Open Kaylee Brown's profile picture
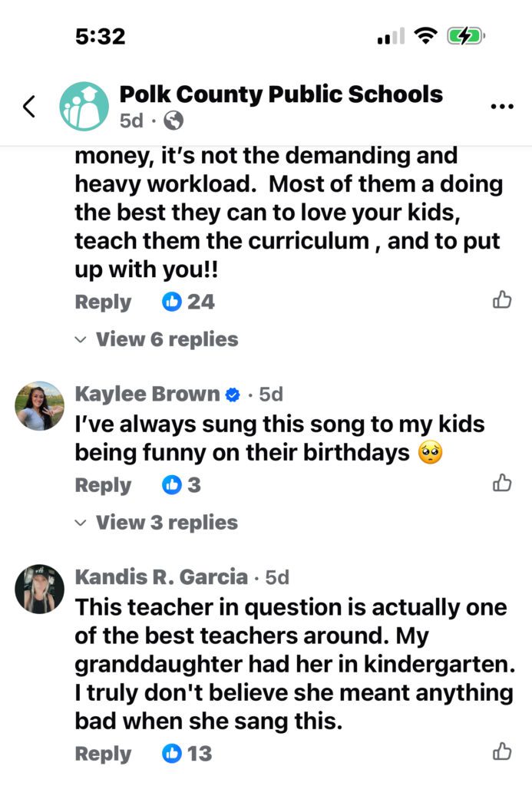The image size is (532, 786). point(39,405)
